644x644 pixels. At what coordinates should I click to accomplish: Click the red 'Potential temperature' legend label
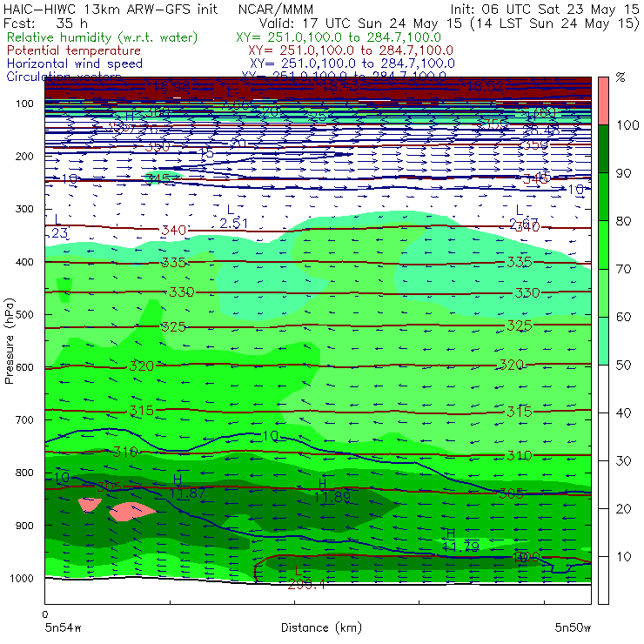(x=74, y=50)
